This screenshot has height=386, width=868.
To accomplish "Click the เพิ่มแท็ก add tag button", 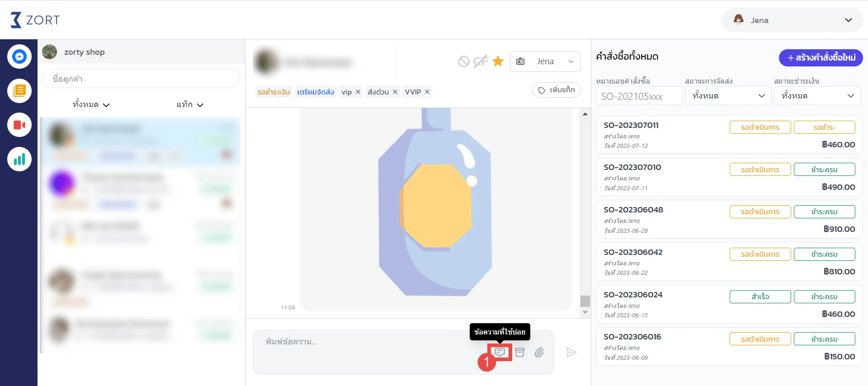I will [x=556, y=90].
